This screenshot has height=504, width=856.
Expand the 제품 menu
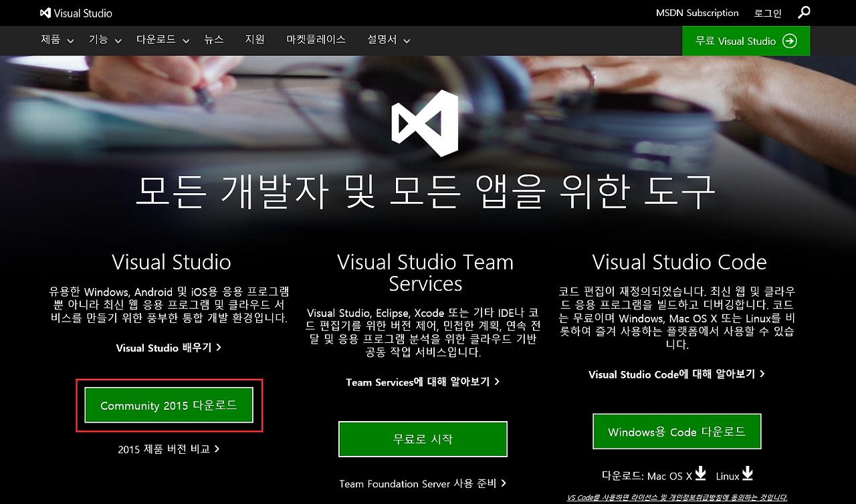[58, 40]
